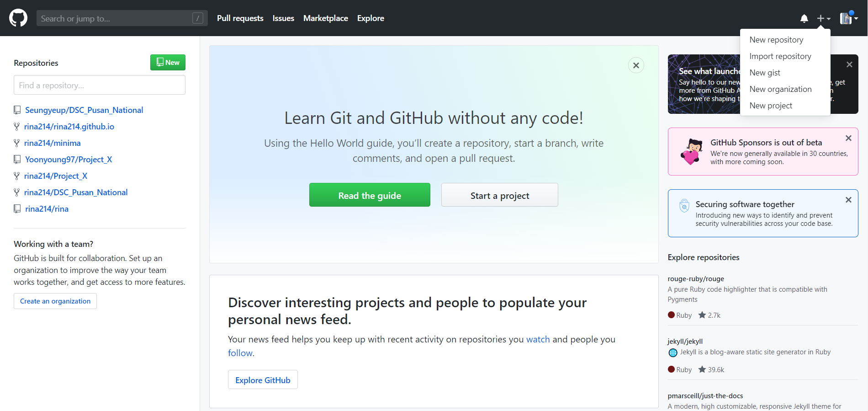Image resolution: width=868 pixels, height=411 pixels.
Task: Click the security shield icon
Action: click(x=684, y=206)
